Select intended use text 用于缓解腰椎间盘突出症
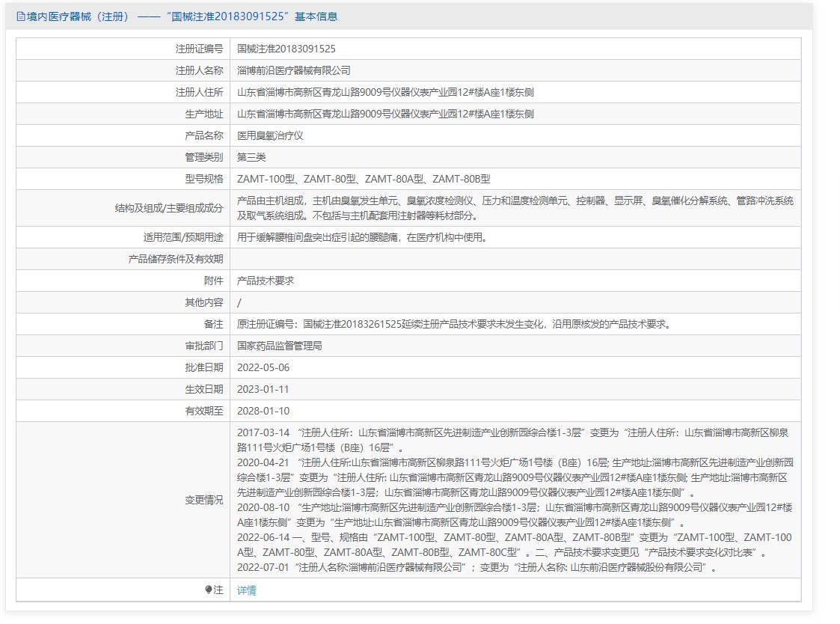The image size is (840, 624). coord(361,237)
